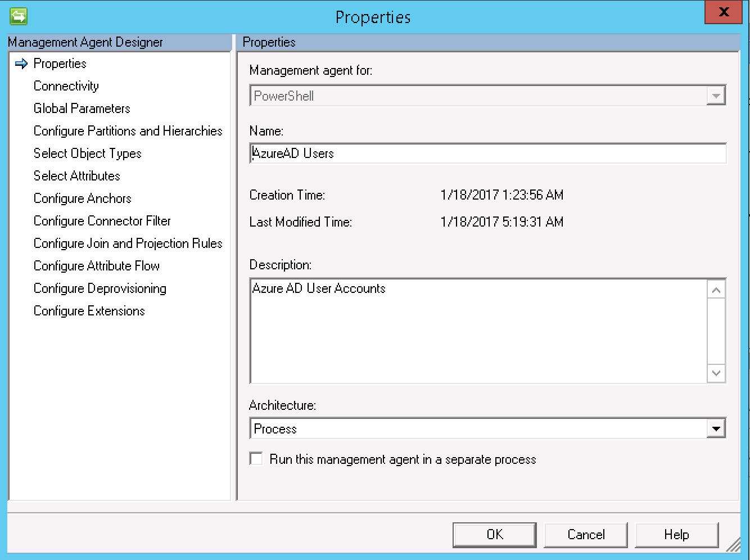Enable run in separate process checkbox
Image resolution: width=750 pixels, height=560 pixels.
pos(256,459)
